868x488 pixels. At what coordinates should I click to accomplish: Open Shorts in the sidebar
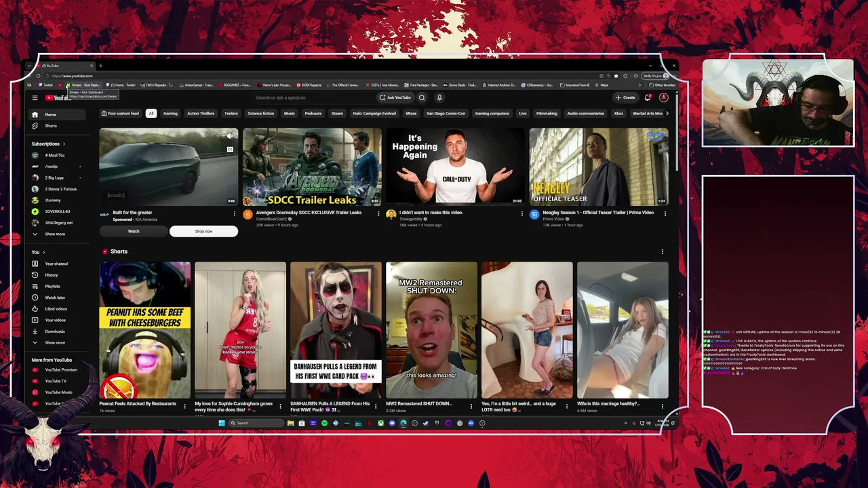57,126
